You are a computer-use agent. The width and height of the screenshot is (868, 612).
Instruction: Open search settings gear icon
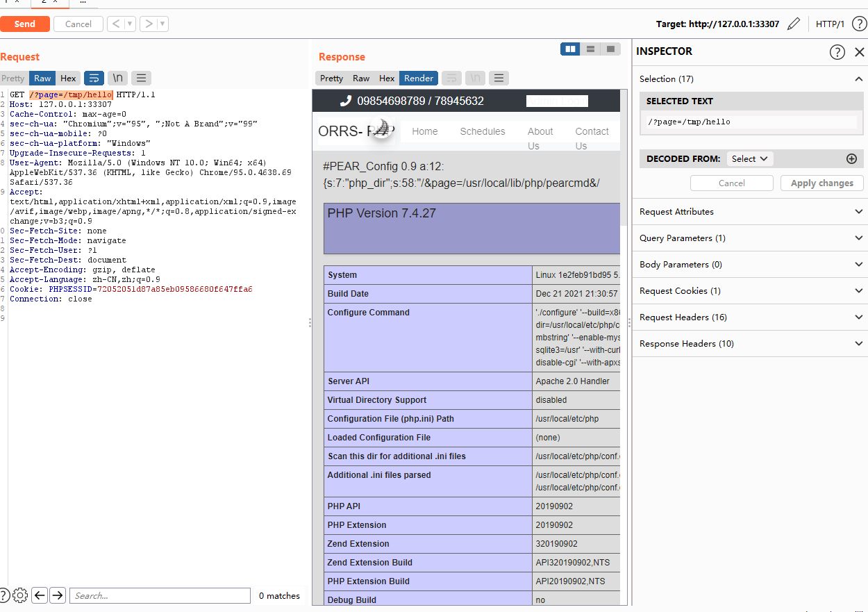[x=20, y=595]
